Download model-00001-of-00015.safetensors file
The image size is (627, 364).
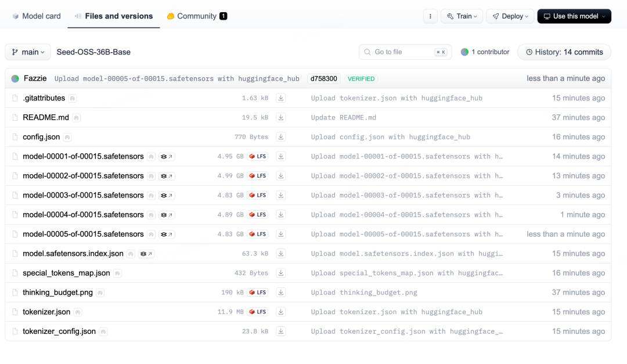281,156
